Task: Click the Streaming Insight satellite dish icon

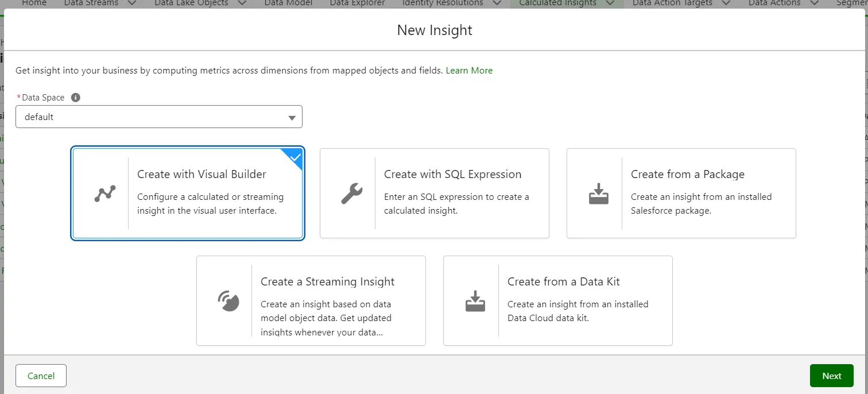Action: point(228,301)
